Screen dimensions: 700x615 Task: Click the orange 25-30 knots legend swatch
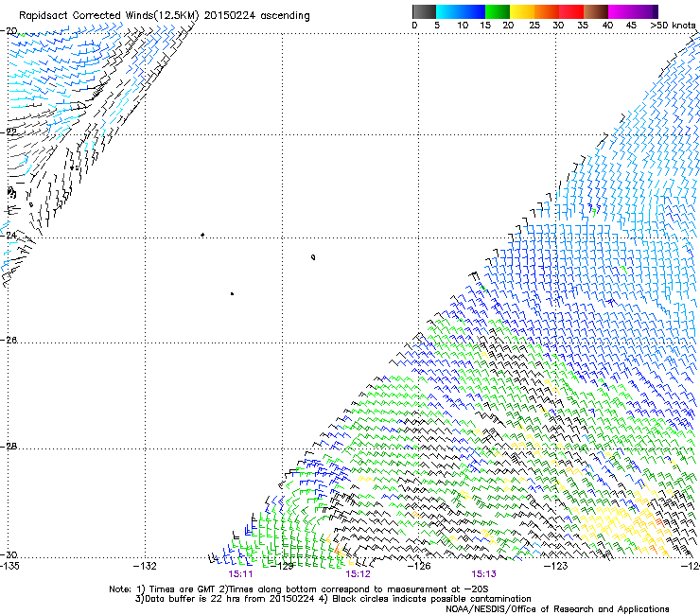(547, 11)
